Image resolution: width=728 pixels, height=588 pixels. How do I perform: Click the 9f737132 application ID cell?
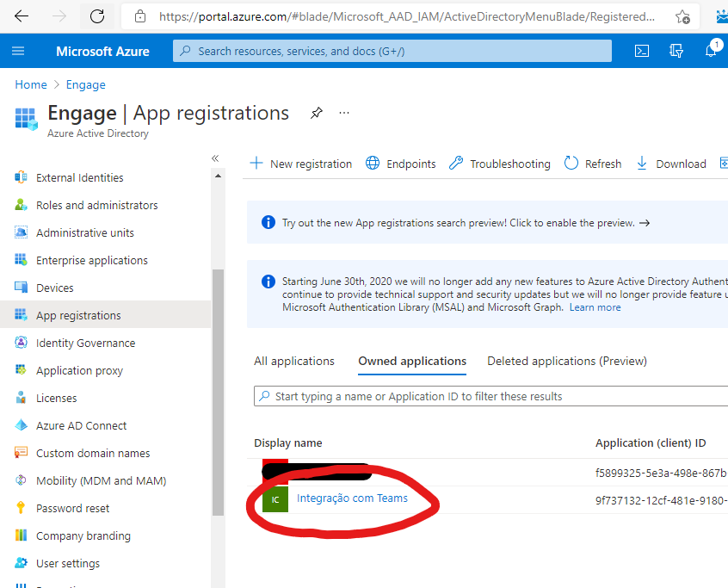(661, 501)
